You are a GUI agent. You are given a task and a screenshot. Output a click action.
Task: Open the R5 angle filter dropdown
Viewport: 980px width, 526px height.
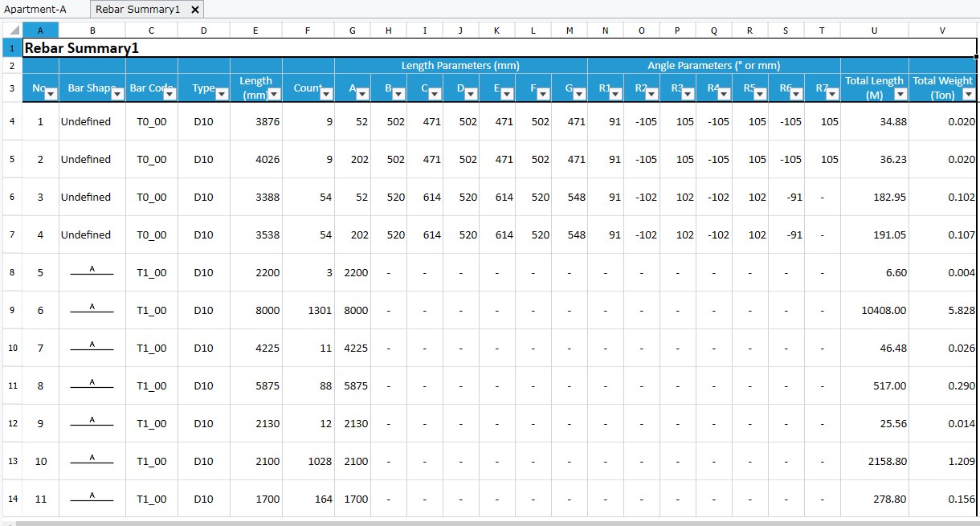pos(760,94)
